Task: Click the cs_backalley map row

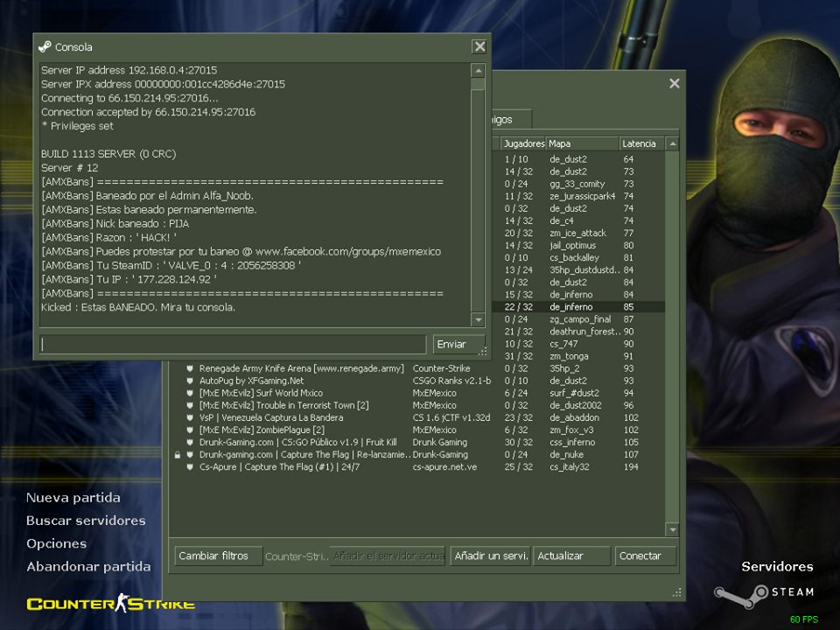Action: [578, 257]
